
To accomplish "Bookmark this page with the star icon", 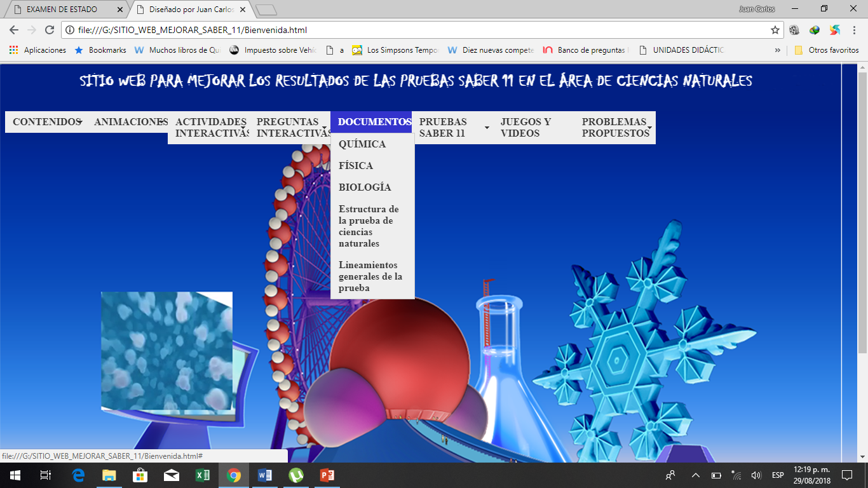I will pos(775,30).
